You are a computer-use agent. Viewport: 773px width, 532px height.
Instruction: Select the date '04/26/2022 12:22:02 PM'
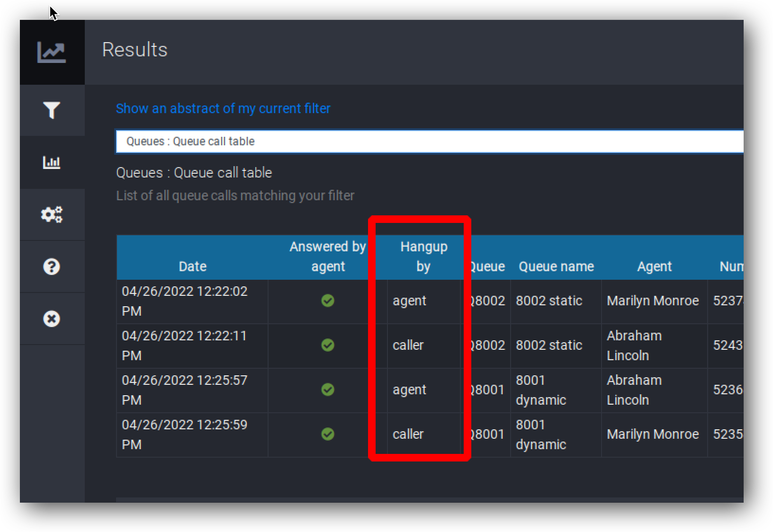point(185,301)
